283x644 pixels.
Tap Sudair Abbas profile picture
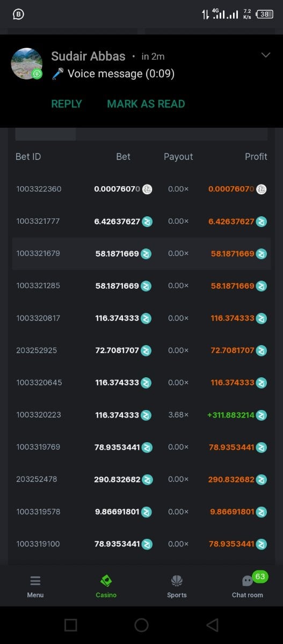[x=27, y=64]
